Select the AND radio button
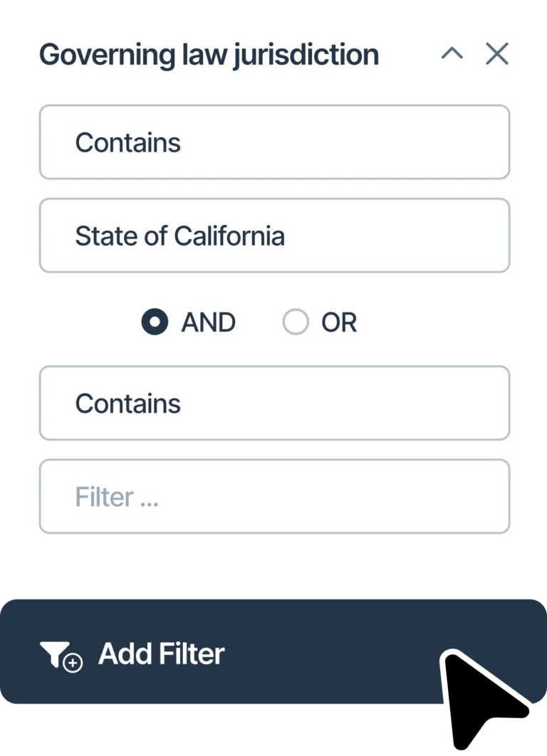Image resolution: width=547 pixels, height=756 pixels. 155,322
